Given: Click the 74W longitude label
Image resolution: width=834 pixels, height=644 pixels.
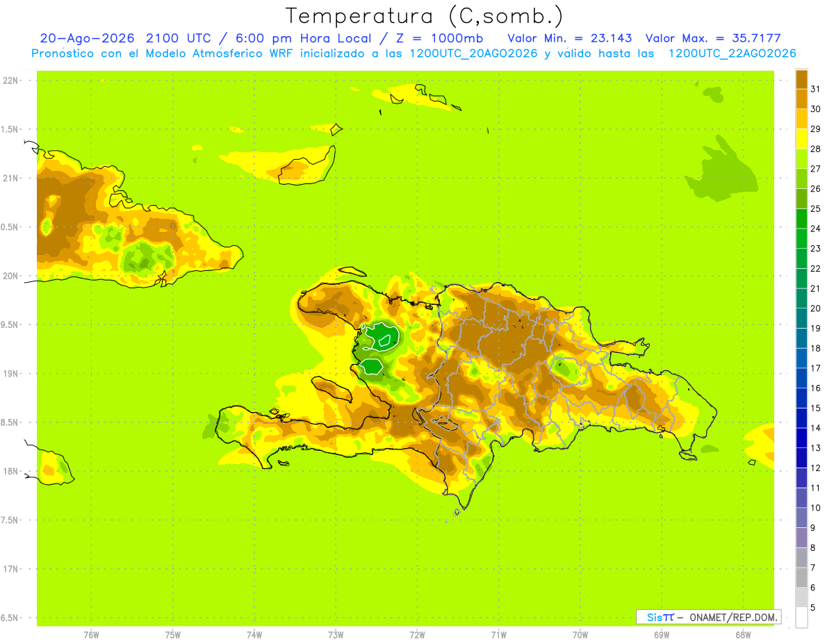Looking at the screenshot, I should point(254,635).
